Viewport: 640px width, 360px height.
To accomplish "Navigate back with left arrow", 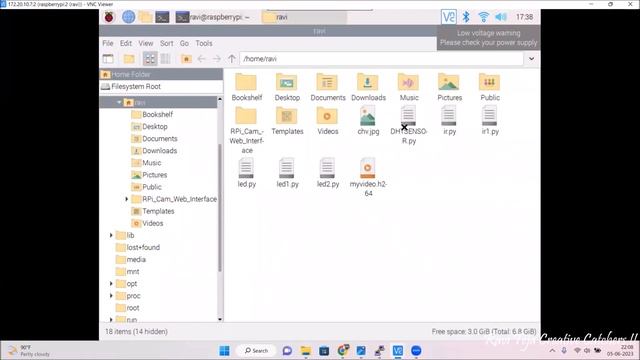I will (201, 59).
